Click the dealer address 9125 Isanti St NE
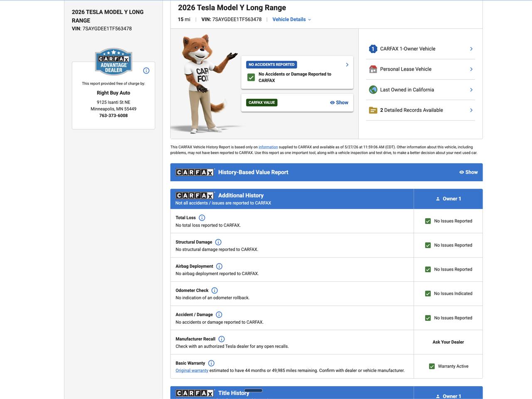The image size is (532, 399). pyautogui.click(x=113, y=102)
